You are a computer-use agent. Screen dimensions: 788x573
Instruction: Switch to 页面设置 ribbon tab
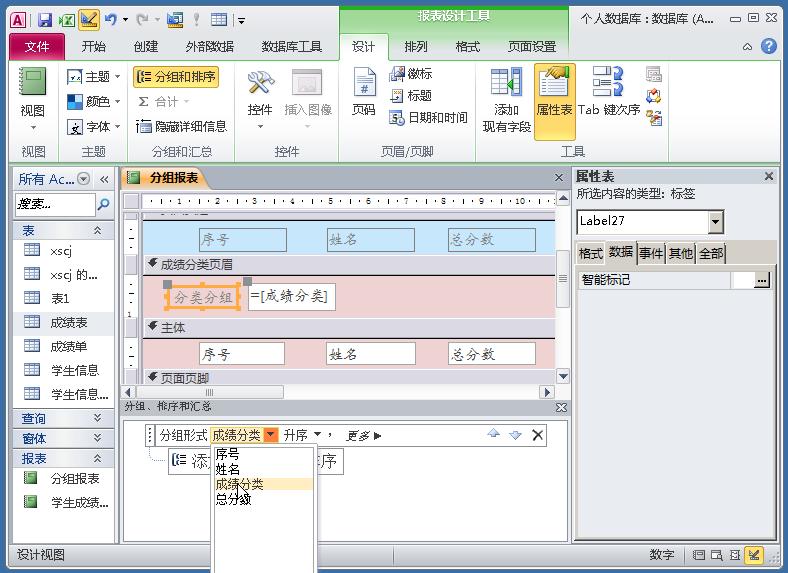(x=532, y=47)
